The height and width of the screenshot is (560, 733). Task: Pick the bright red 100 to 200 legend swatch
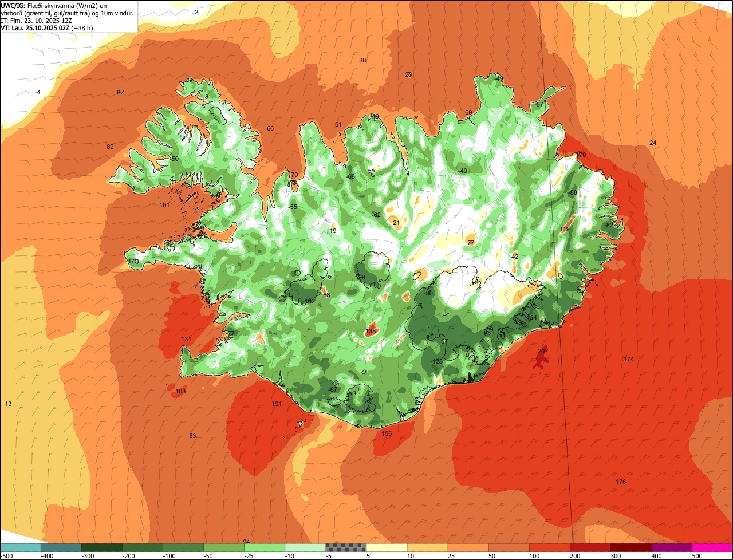pos(550,547)
